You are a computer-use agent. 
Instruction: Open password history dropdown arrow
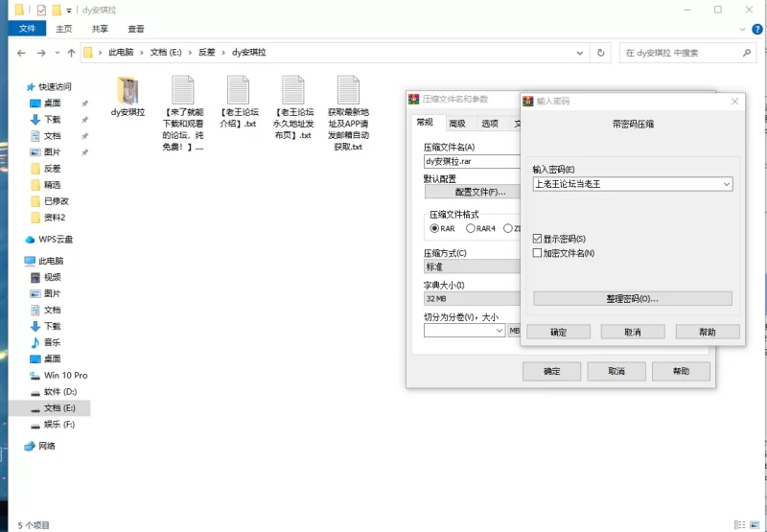(727, 184)
